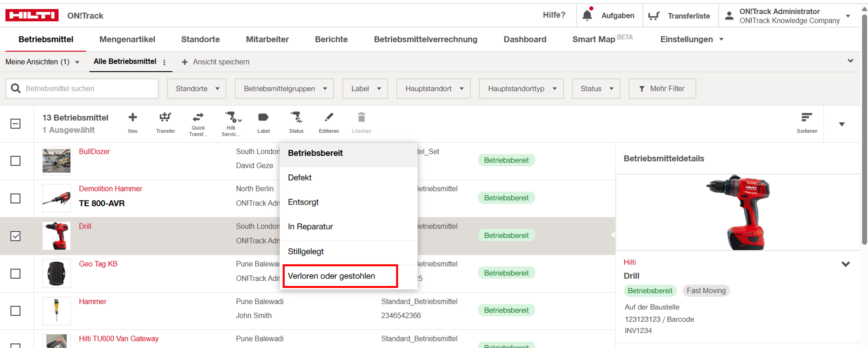Tick the Geo Tag KB checkbox
The width and height of the screenshot is (868, 348).
16,274
